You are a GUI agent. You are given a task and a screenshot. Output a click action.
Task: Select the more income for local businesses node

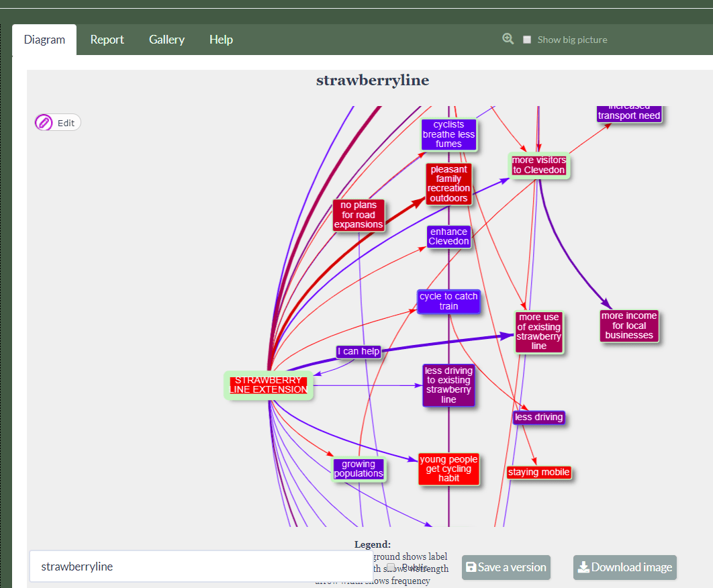628,326
